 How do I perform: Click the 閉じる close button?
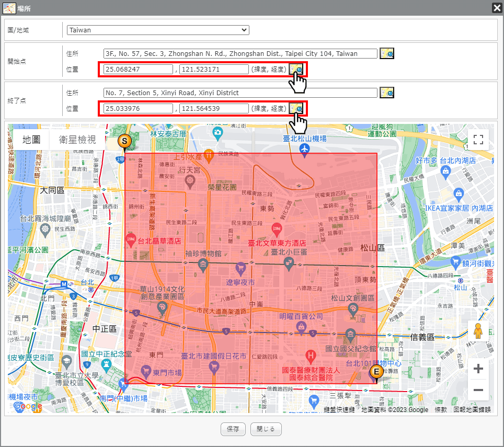point(266,429)
